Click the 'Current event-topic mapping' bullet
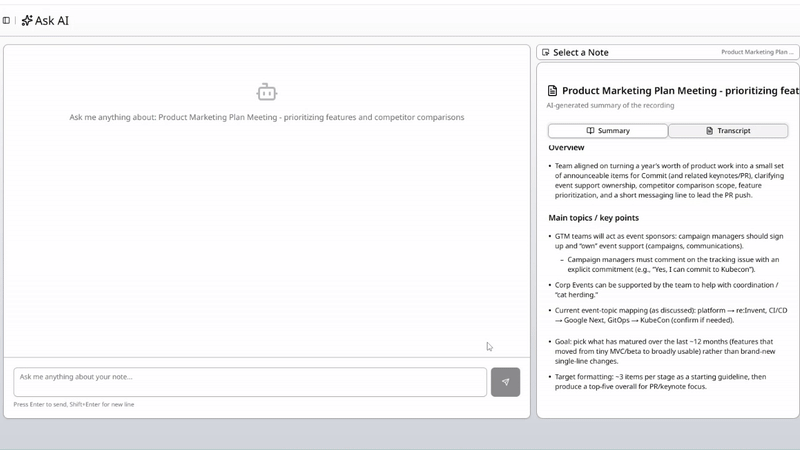This screenshot has height=450, width=800. pos(670,315)
